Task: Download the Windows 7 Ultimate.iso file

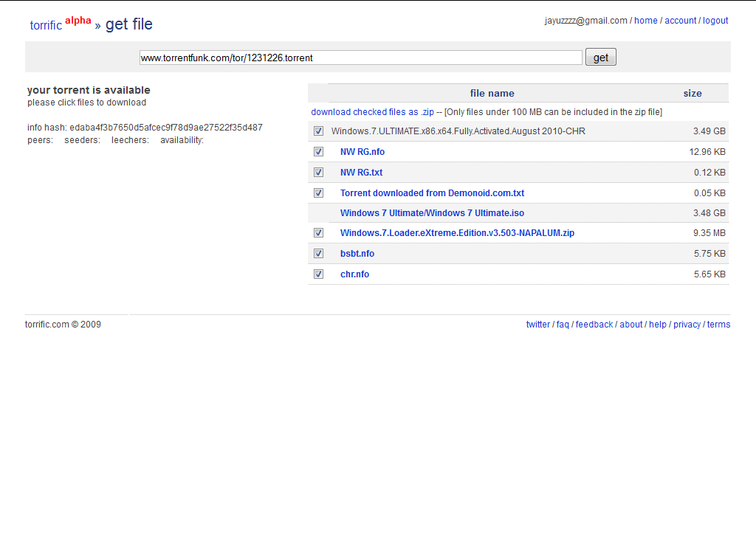Action: pyautogui.click(x=432, y=213)
